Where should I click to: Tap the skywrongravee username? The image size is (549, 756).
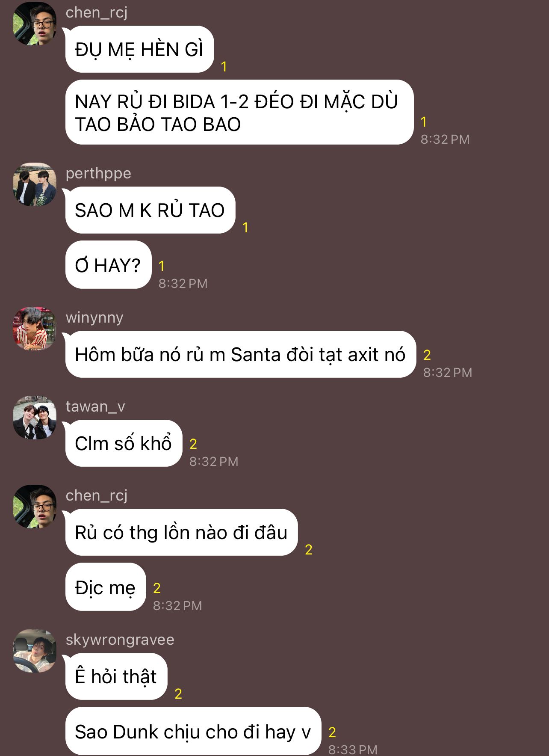(120, 640)
